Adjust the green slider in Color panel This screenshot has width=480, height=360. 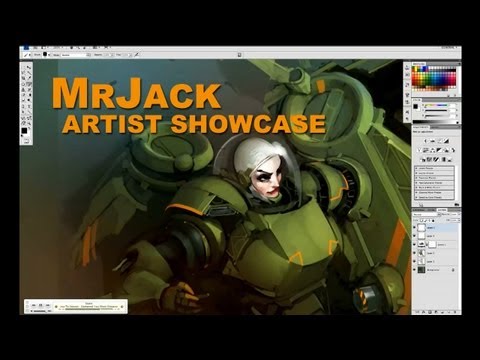coord(436,111)
